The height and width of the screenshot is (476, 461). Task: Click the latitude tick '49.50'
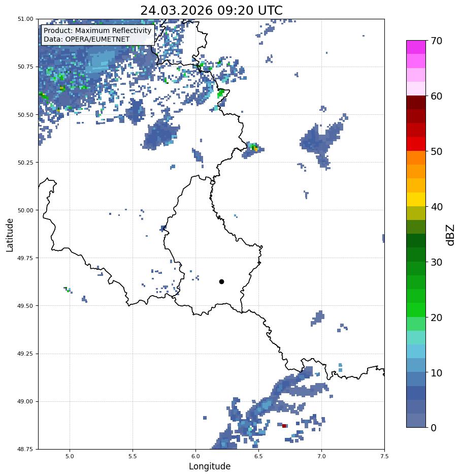click(25, 306)
